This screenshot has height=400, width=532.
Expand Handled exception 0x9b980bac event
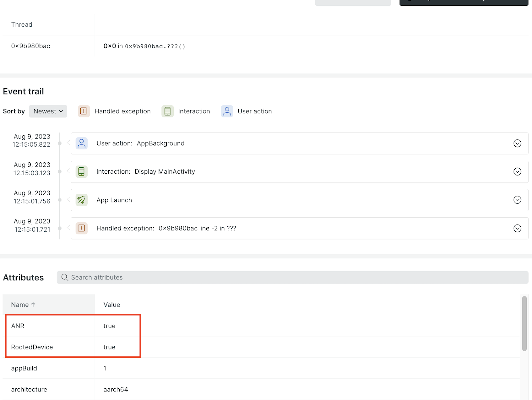pos(517,228)
